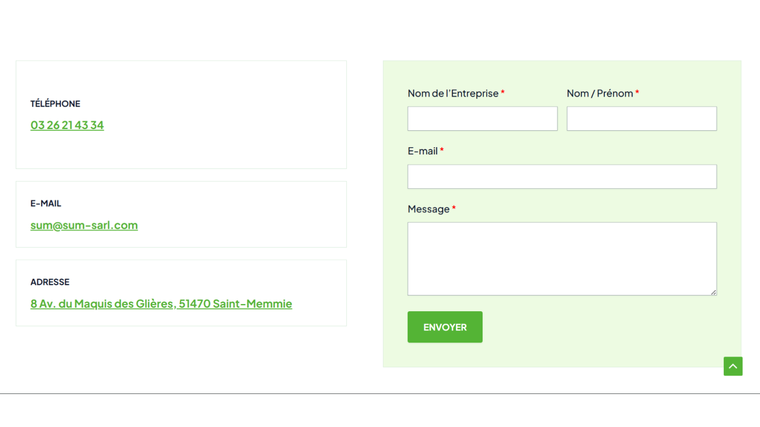Click the ADRESSE heading text

coord(50,282)
